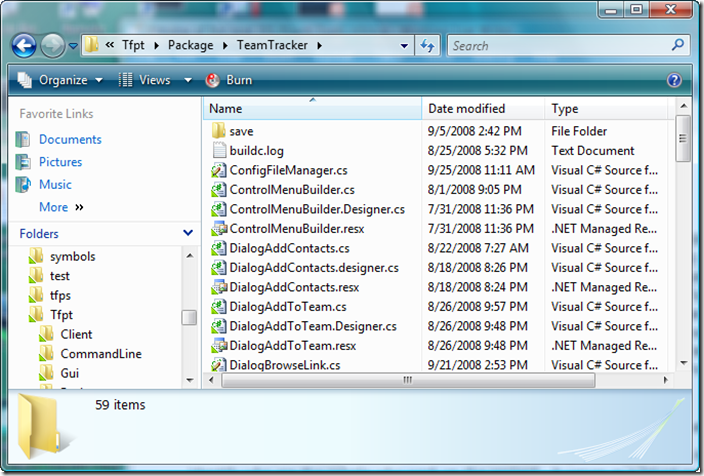Select Tfpt in the address breadcrumb

(x=133, y=45)
